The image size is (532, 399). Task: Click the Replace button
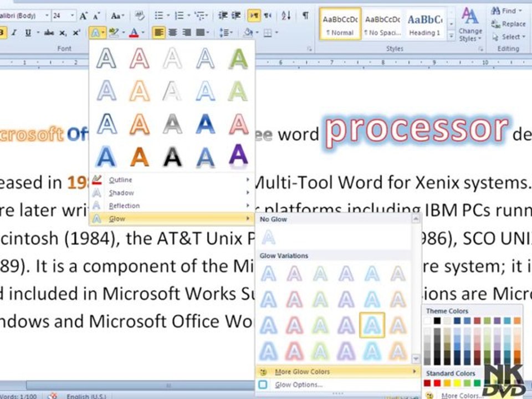point(508,24)
